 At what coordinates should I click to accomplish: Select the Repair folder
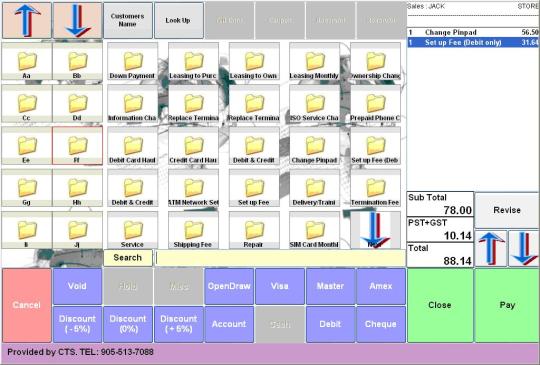click(254, 230)
